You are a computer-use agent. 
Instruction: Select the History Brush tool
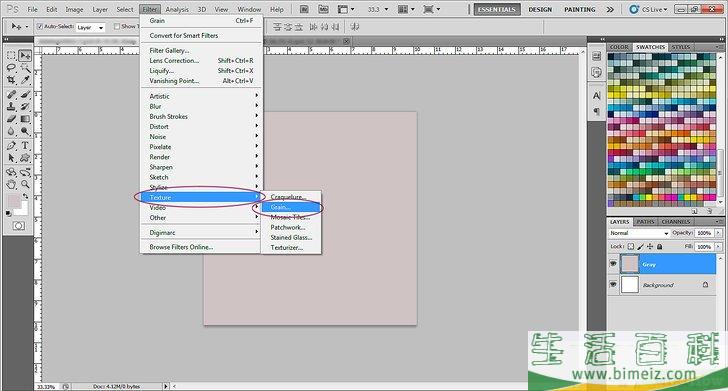25,107
